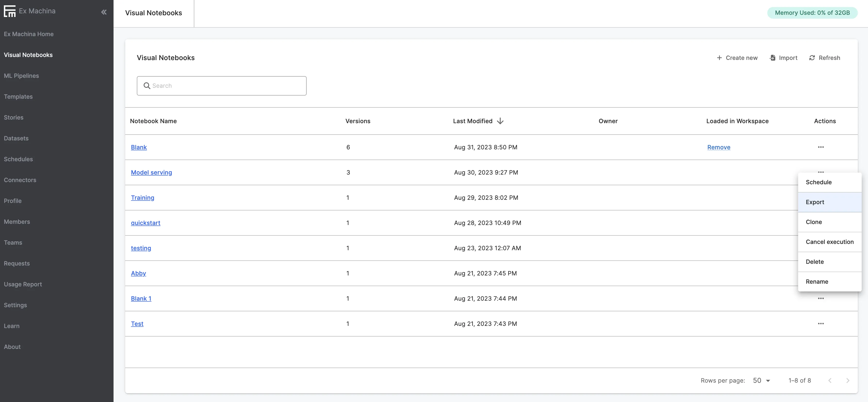Screen dimensions: 868x402
Task: Choose Delete from actions menu
Action: click(x=815, y=262)
